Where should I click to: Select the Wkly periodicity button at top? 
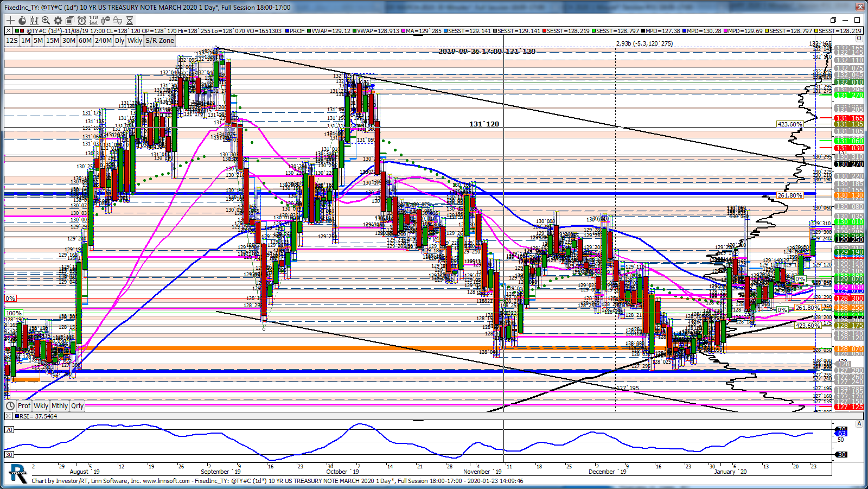coord(135,40)
